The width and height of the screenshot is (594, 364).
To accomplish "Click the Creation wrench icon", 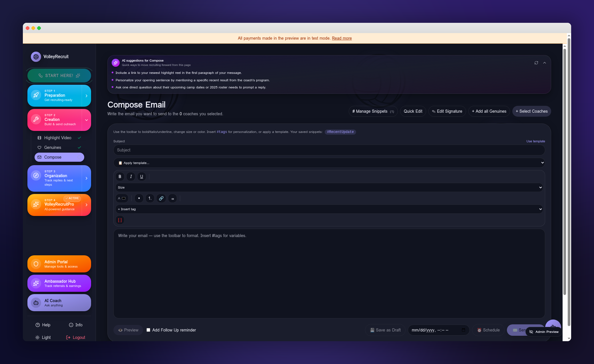I will (x=36, y=120).
